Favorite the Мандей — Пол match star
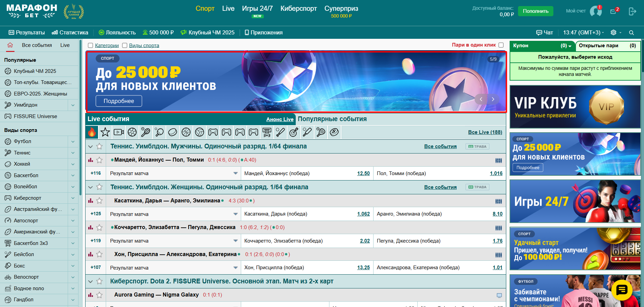This screenshot has height=307, width=644. pyautogui.click(x=99, y=160)
